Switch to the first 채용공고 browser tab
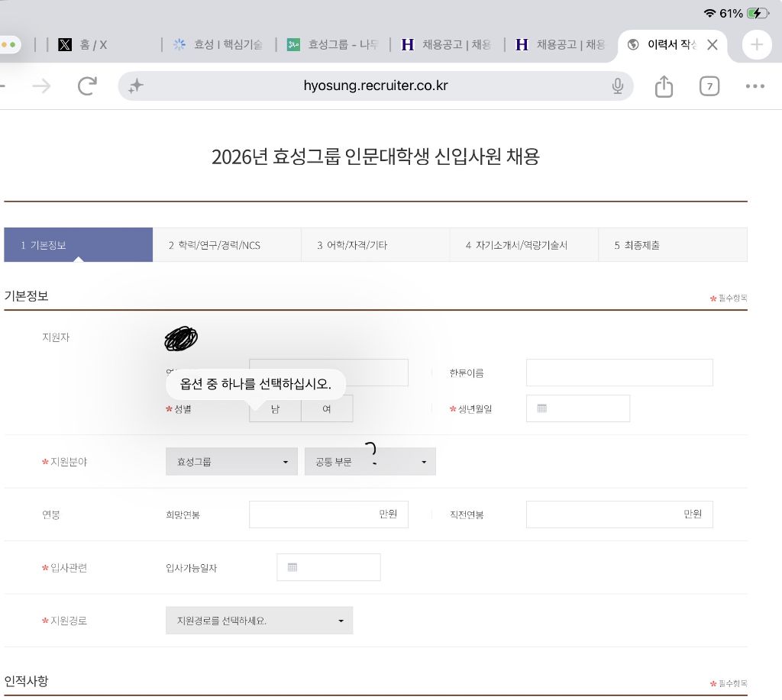 tap(446, 44)
